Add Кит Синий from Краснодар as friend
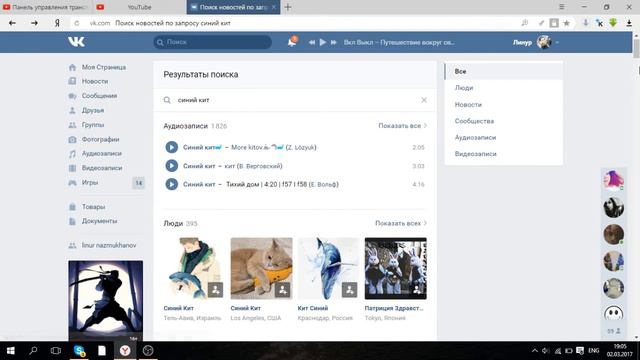640x360 pixels. tap(349, 290)
